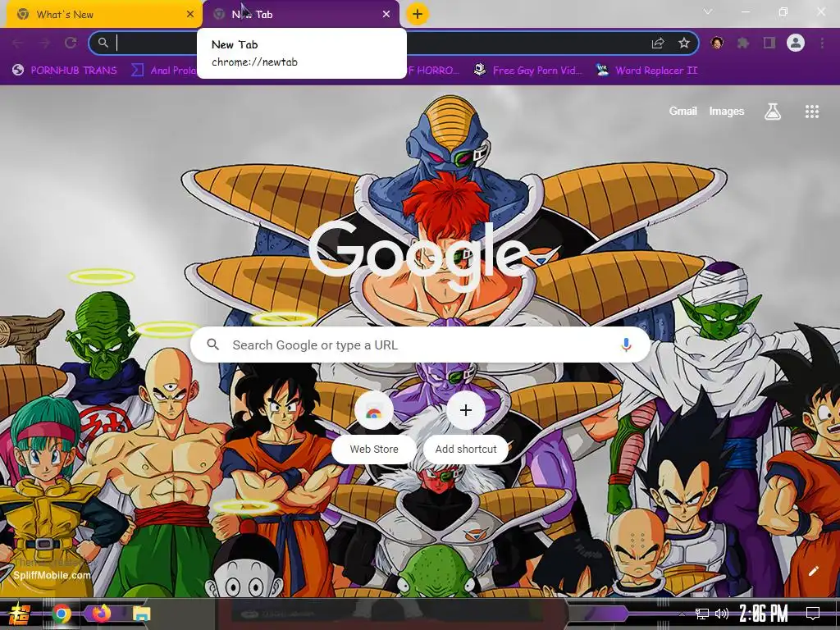Open the notification center icon
Screen dimensions: 840x630
point(813,614)
